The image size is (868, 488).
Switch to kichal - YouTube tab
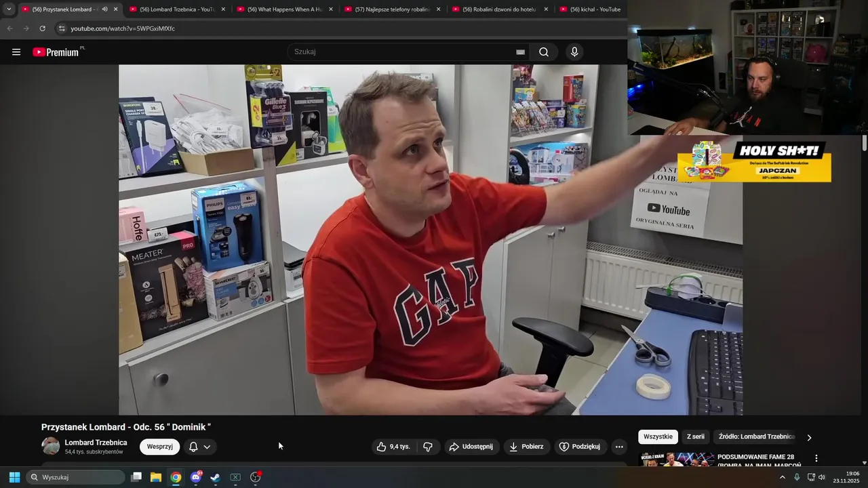click(590, 9)
